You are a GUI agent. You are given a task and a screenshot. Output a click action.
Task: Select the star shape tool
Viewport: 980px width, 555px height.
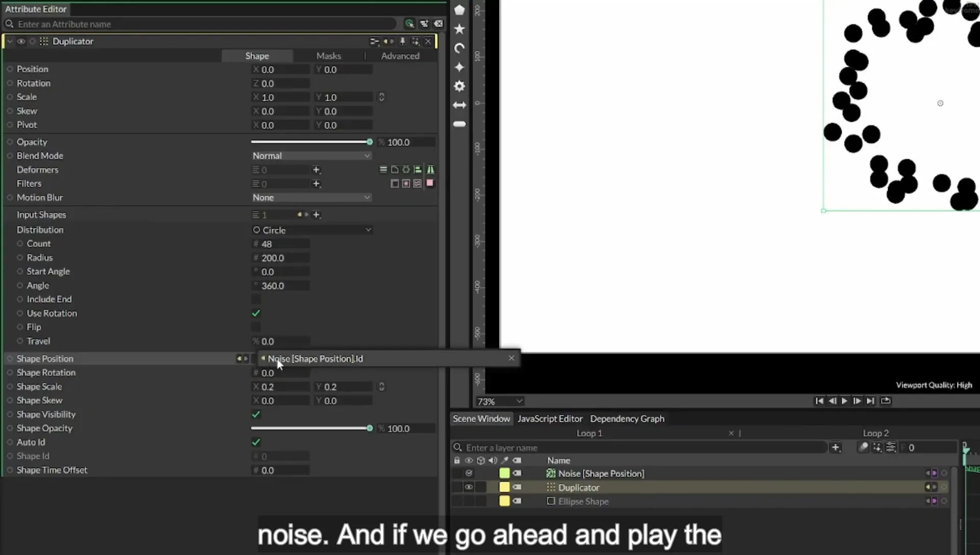(459, 29)
